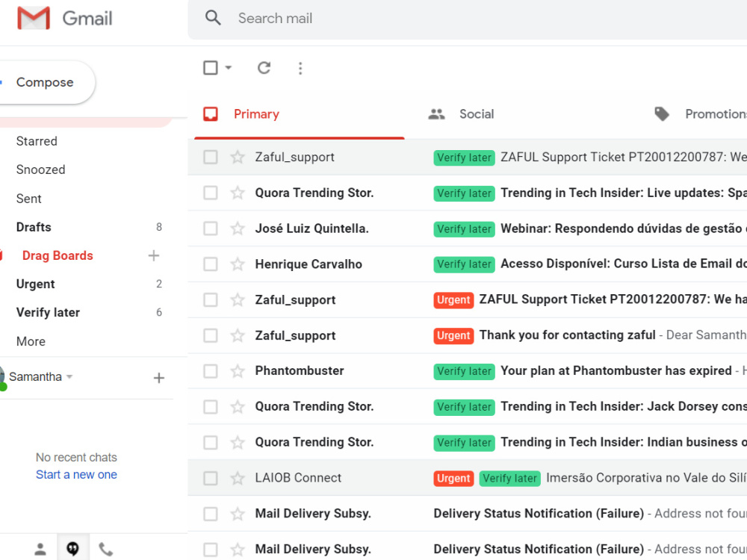Screen dimensions: 747x560
Task: Click the Social people icon
Action: click(436, 113)
